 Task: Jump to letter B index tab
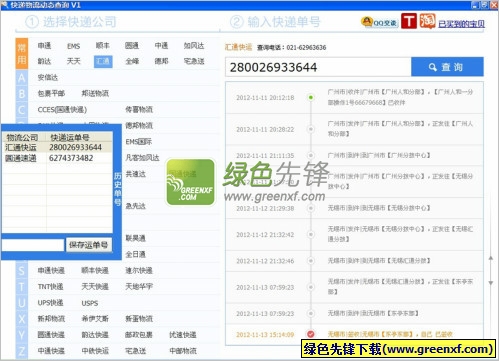[x=22, y=94]
